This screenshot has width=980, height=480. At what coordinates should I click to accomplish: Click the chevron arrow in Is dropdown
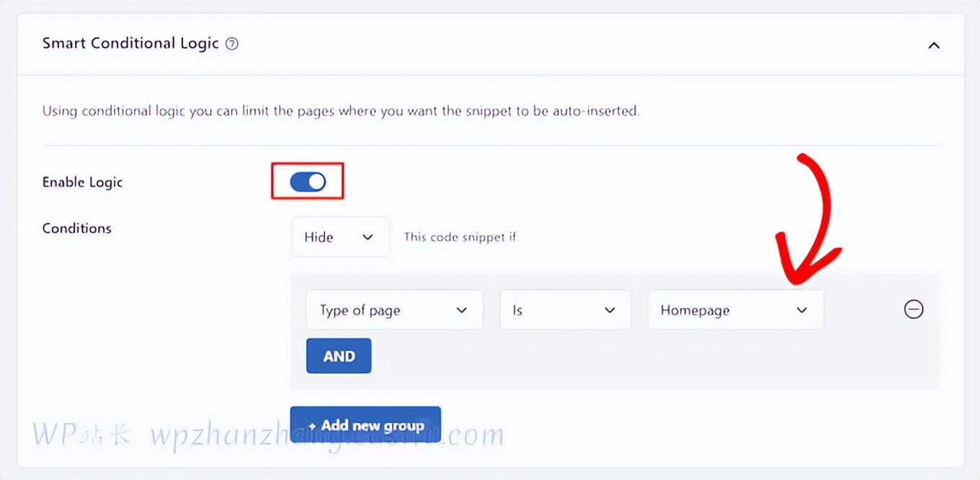coord(610,311)
